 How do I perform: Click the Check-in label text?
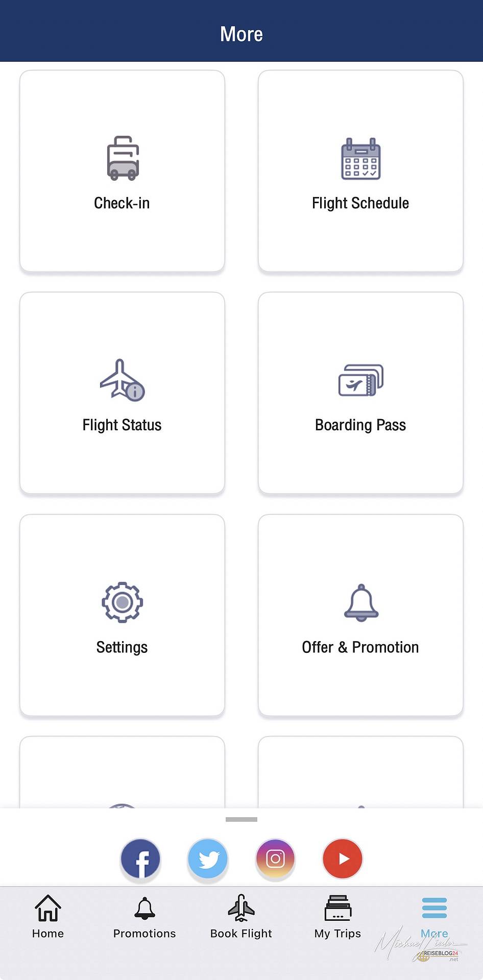click(122, 203)
